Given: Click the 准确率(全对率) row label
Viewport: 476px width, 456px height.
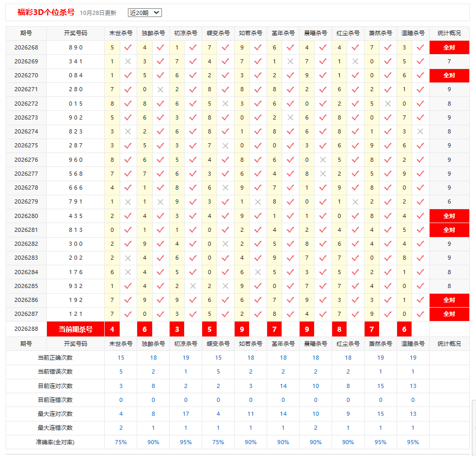Looking at the screenshot, I should point(55,443).
